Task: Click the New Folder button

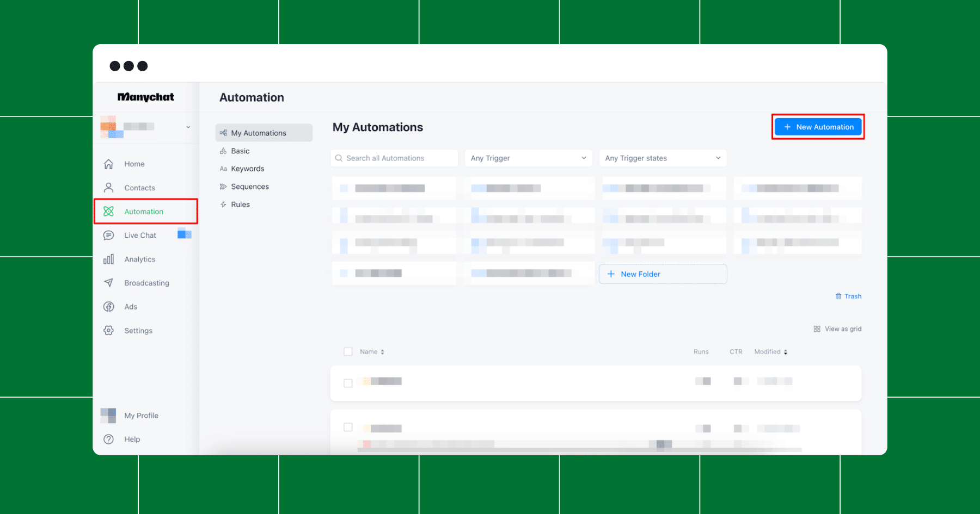Action: coord(663,274)
